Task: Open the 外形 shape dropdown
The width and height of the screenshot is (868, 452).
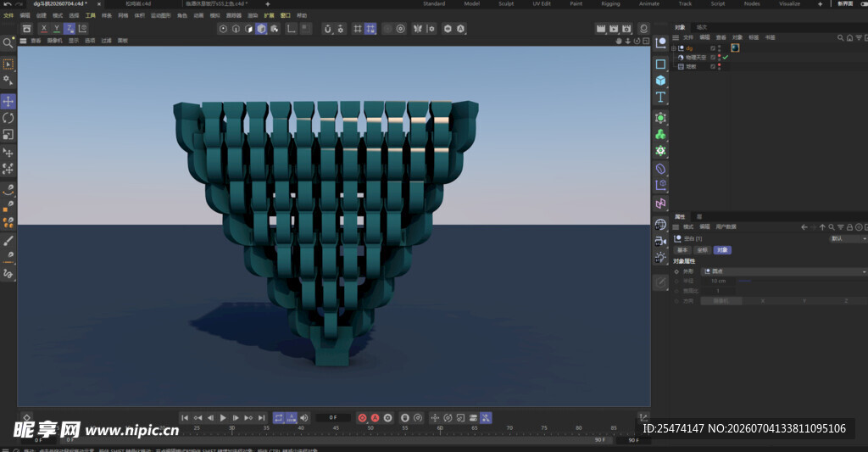Action: [x=784, y=271]
